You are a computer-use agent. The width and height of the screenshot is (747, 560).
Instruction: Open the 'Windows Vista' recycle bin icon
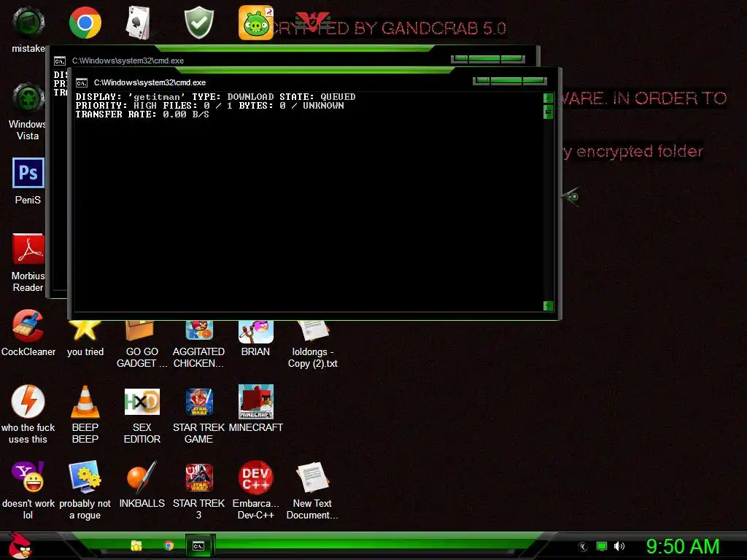28,112
